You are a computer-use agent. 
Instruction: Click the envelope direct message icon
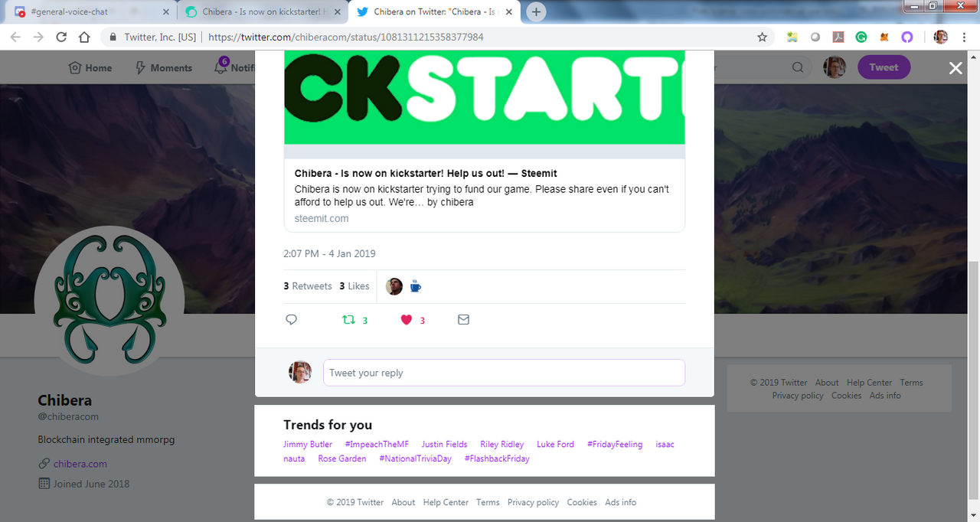[x=463, y=320]
